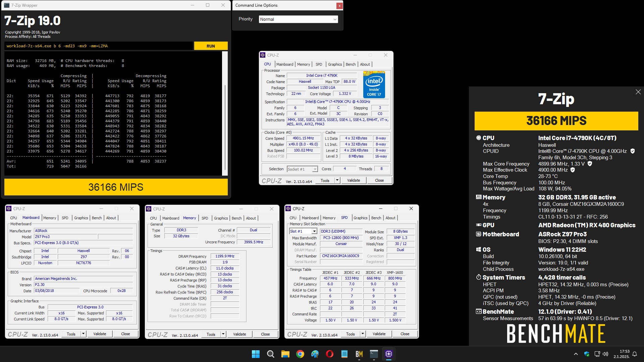Click Tools button in the Mainboard CPU-Z window
This screenshot has width=644, height=362.
71,334
